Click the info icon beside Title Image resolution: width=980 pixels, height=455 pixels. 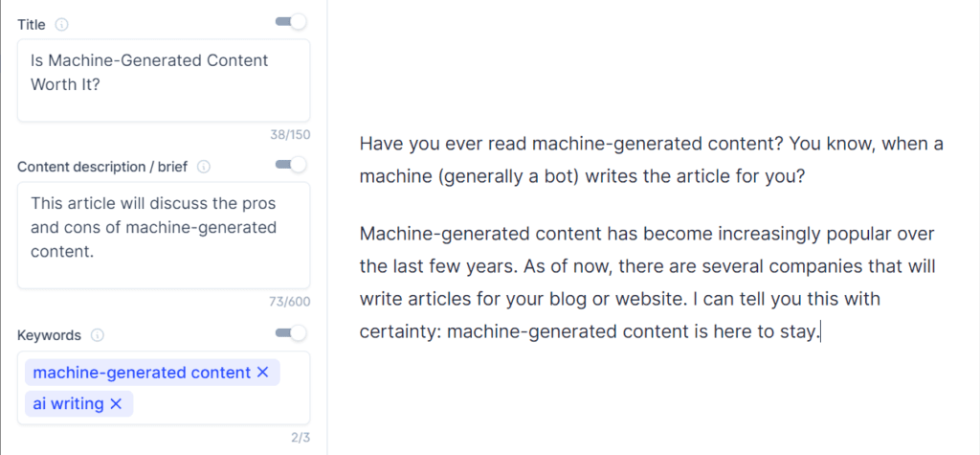point(61,25)
